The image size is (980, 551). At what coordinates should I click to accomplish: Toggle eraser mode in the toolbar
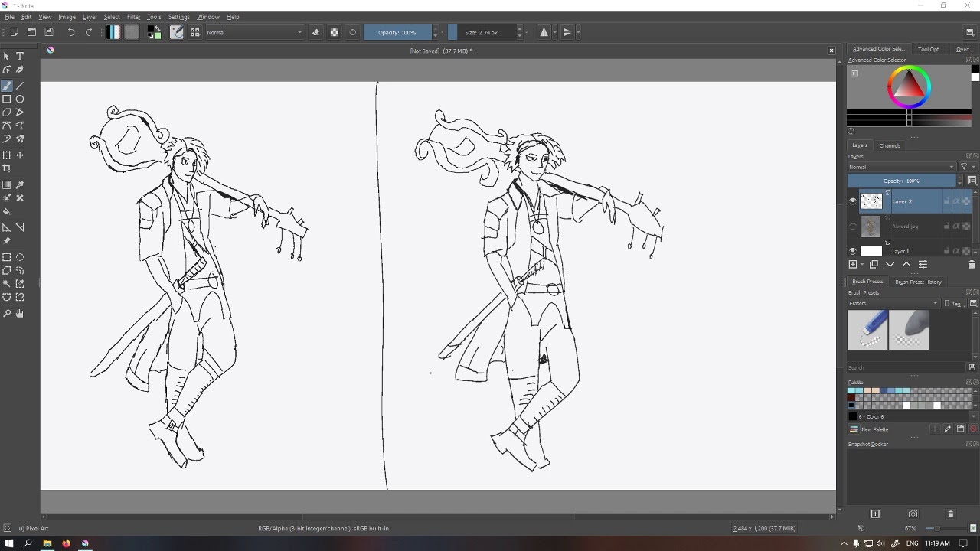coord(316,32)
